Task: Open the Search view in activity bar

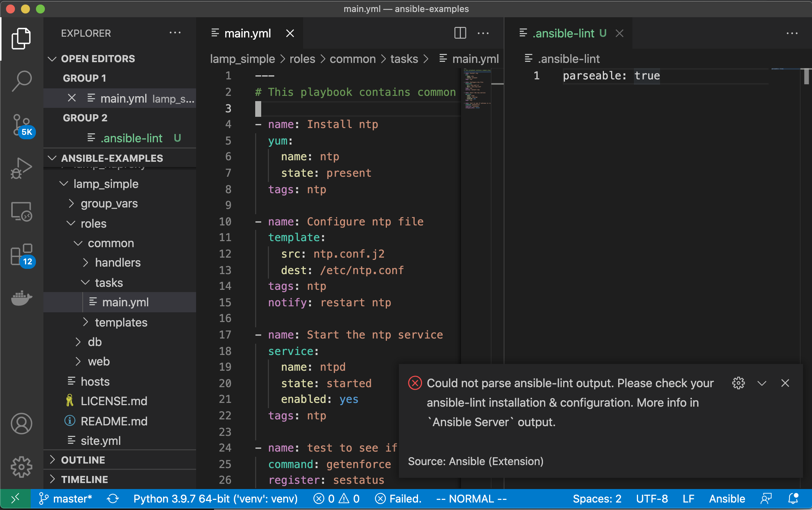Action: pyautogui.click(x=21, y=81)
